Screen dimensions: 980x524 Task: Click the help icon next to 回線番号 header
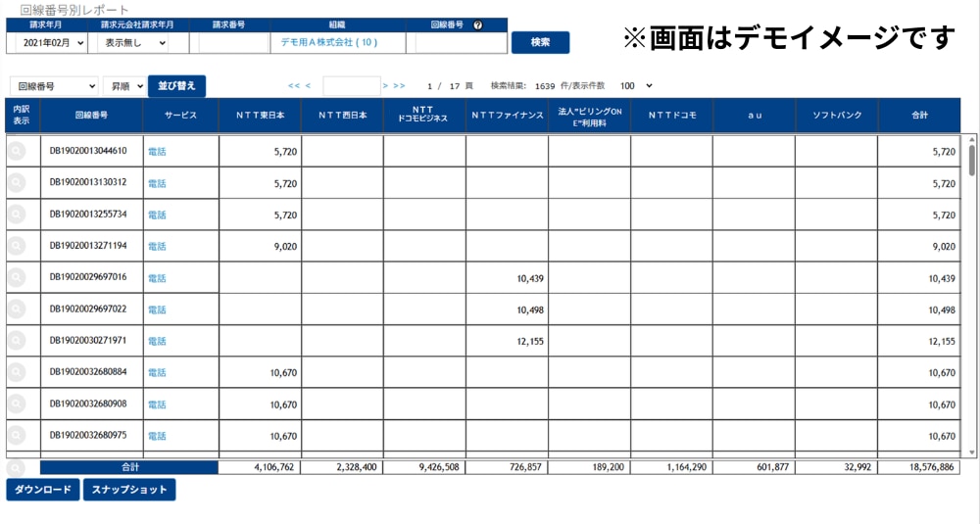pos(478,25)
